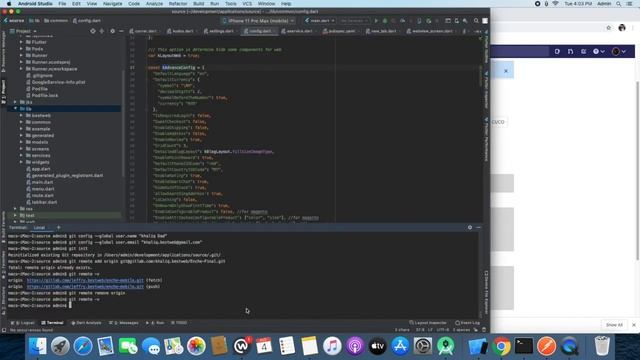Image resolution: width=640 pixels, height=360 pixels.
Task: Click in the terminal prompt cursor line
Action: click(x=70, y=305)
